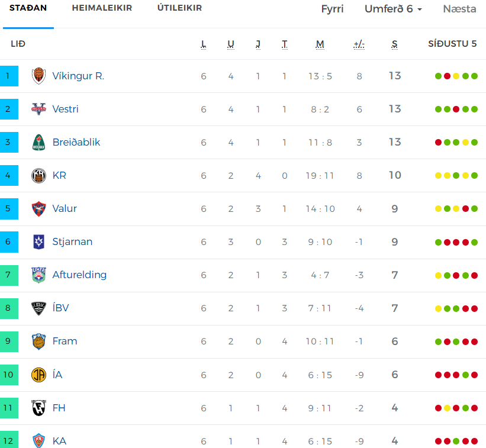Go to next round with Næsta
This screenshot has height=448, width=486.
459,9
